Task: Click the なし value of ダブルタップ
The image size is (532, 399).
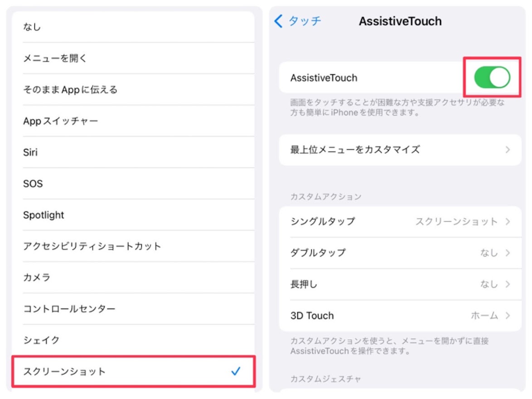Action: [x=489, y=253]
